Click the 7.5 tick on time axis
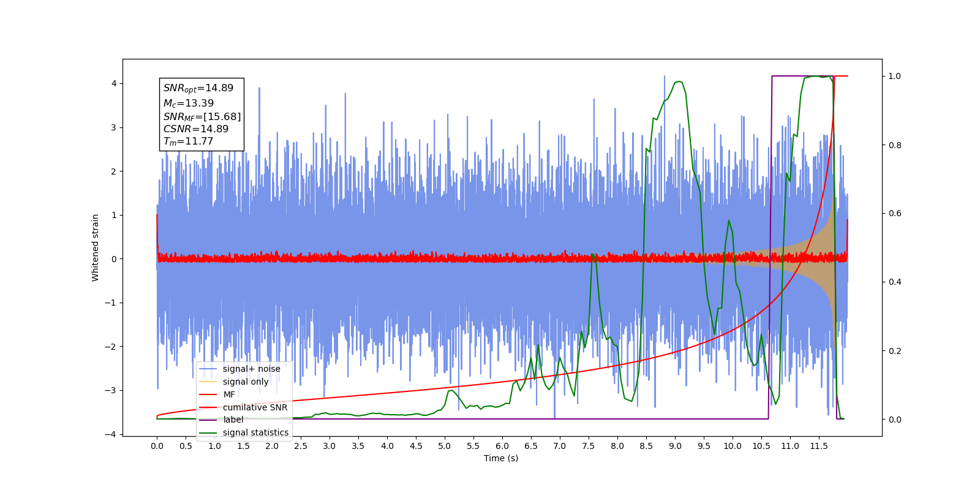980x490 pixels. 589,446
